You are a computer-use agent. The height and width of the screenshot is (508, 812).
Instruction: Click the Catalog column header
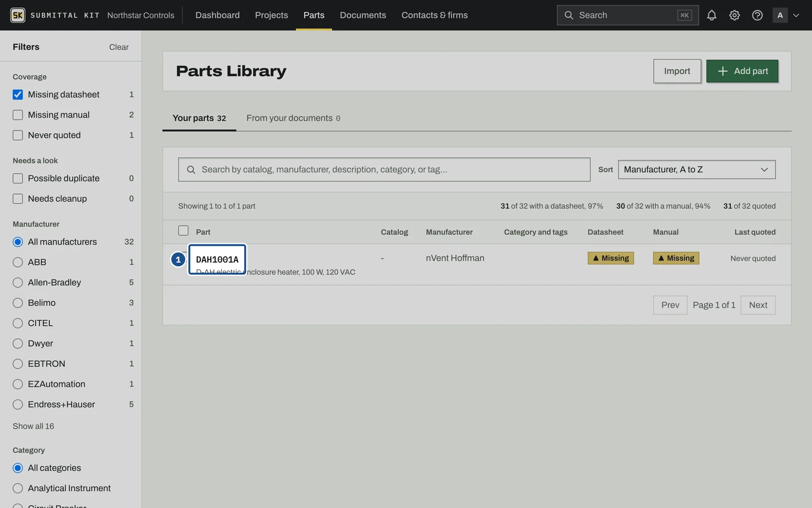[x=394, y=232]
